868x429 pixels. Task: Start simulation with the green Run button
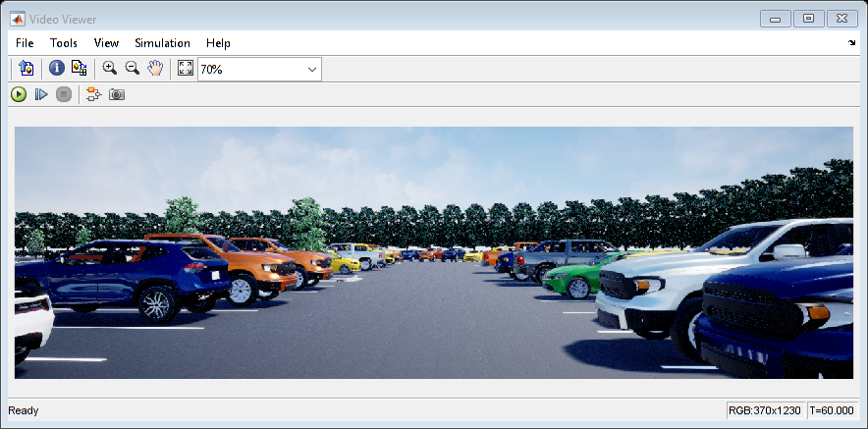(x=19, y=94)
